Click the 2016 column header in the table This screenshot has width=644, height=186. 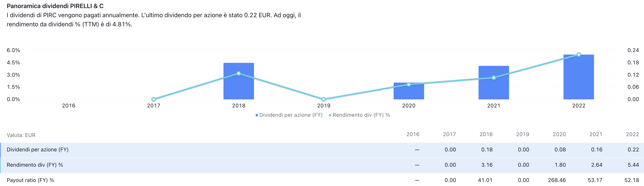point(413,134)
